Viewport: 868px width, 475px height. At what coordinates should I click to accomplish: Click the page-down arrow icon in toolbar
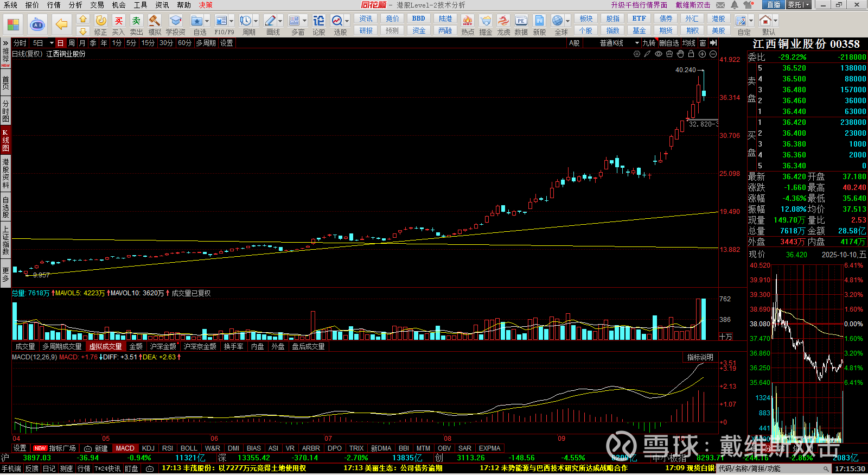tap(83, 31)
